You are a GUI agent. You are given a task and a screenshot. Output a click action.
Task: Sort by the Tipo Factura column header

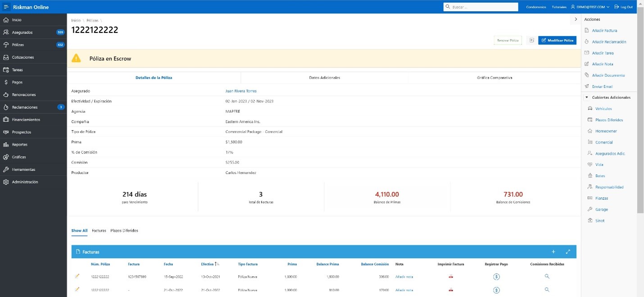[248, 264]
